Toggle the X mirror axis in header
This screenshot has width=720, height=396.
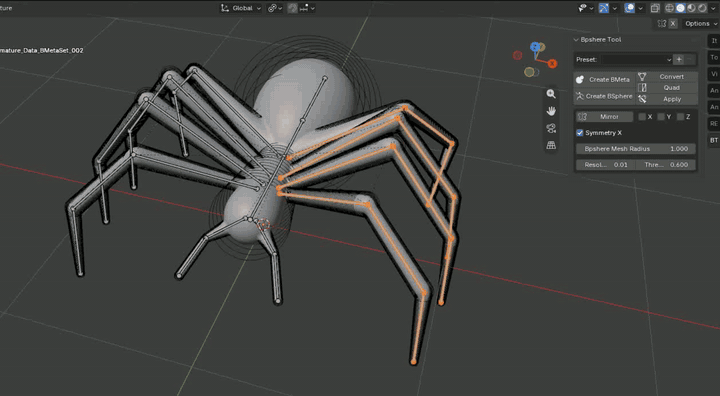click(673, 23)
